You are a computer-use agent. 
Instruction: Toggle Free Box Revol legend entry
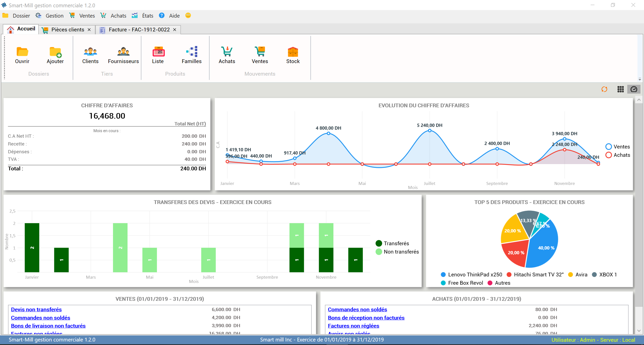pos(462,283)
